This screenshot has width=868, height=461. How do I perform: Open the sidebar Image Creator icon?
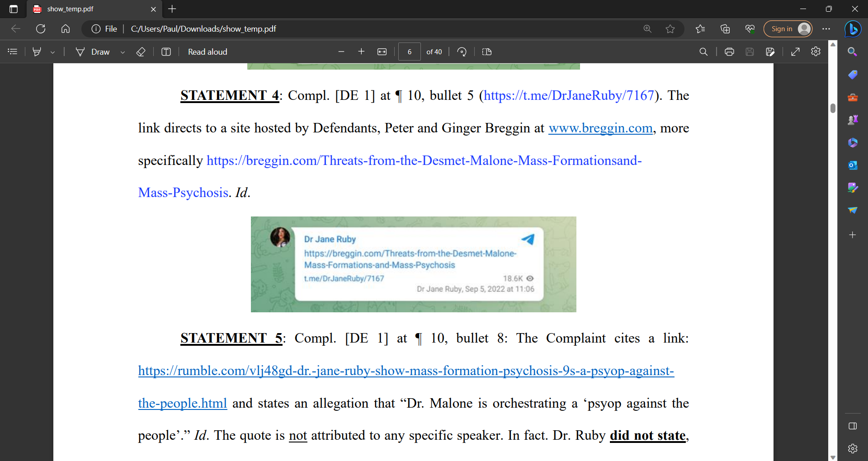(853, 188)
